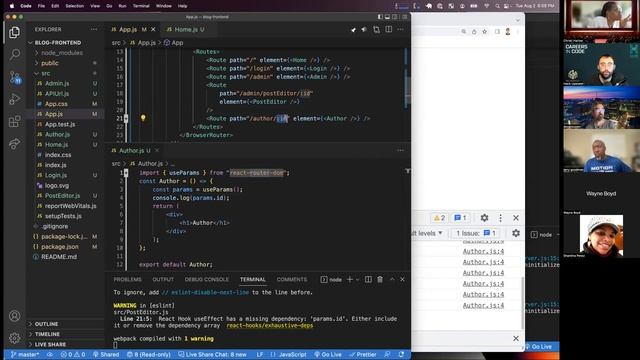Switch to the PROBLEMS panel tab
The image size is (640, 360).
tap(127, 280)
